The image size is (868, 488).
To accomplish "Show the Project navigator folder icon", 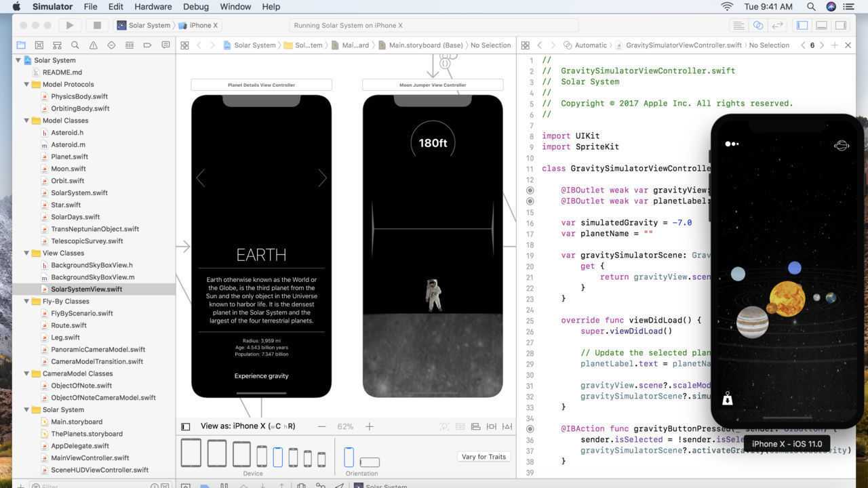I will [x=21, y=45].
